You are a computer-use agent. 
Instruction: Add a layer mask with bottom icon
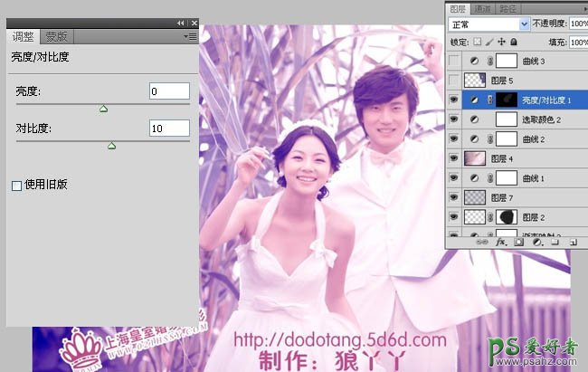coord(517,243)
